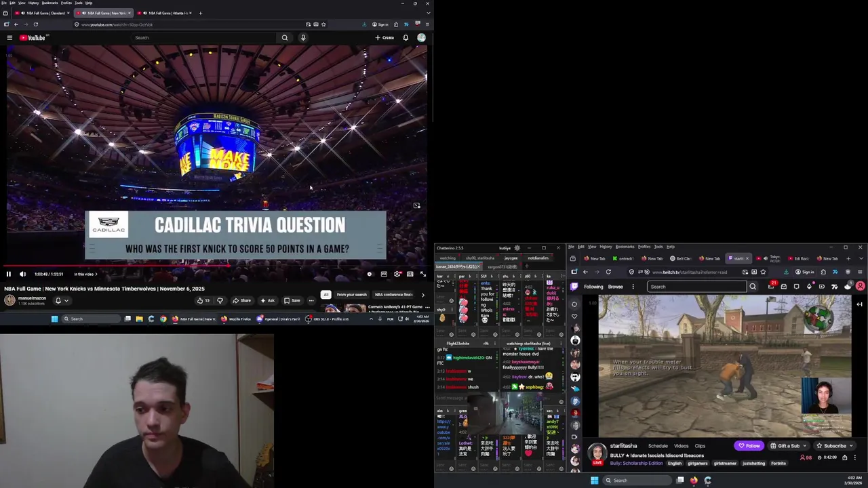Dislike the Knicks vs Timberwolves video

(x=220, y=300)
